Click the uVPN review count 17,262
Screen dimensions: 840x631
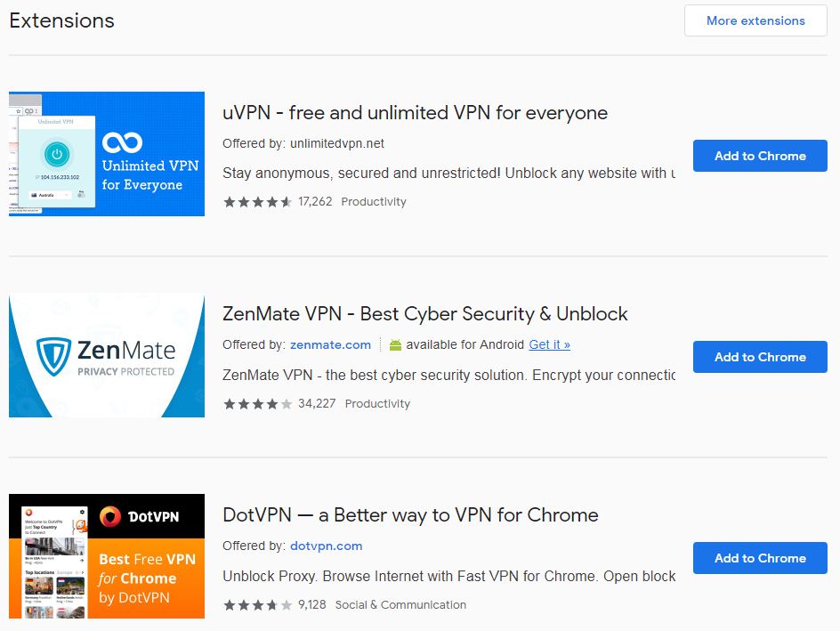coord(315,202)
